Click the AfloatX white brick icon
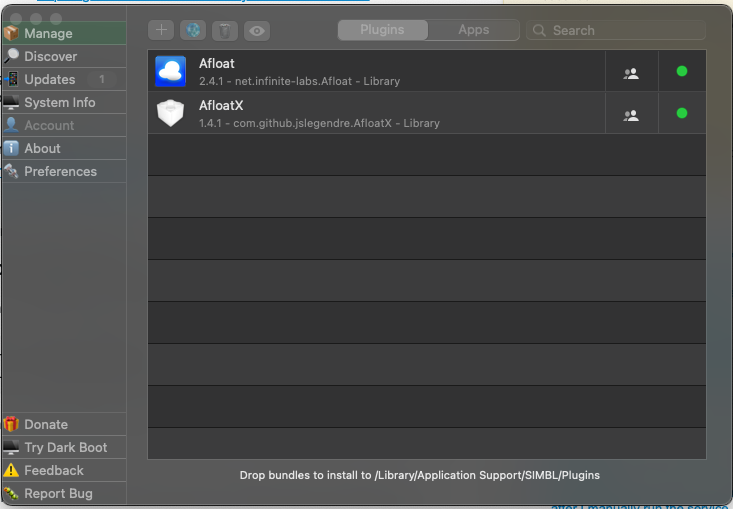 (171, 113)
